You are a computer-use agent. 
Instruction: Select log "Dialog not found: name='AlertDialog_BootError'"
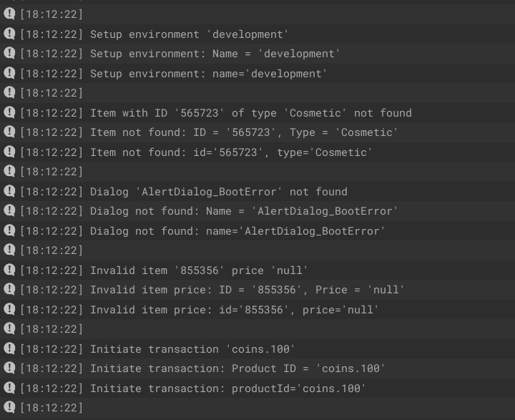[257, 230]
